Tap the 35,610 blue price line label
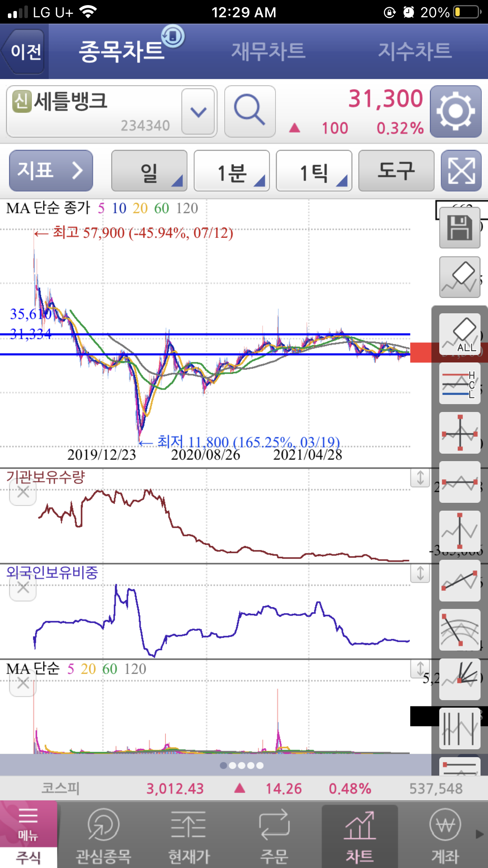The height and width of the screenshot is (868, 488). 31,314
